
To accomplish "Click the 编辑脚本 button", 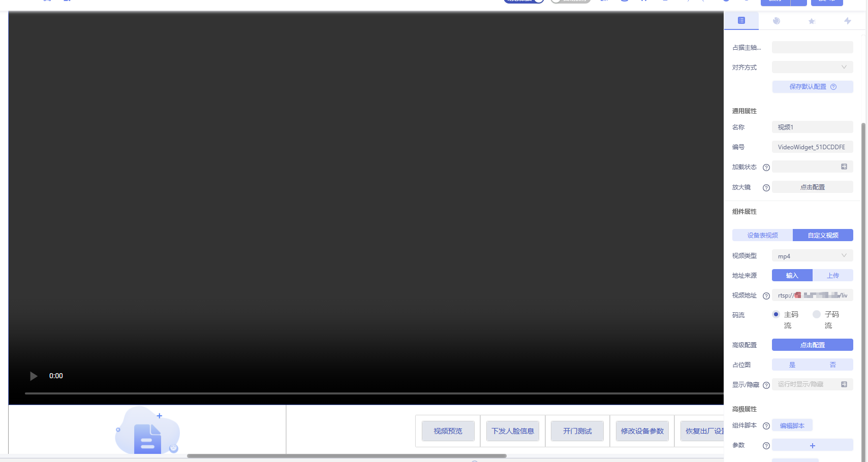I will 792,425.
